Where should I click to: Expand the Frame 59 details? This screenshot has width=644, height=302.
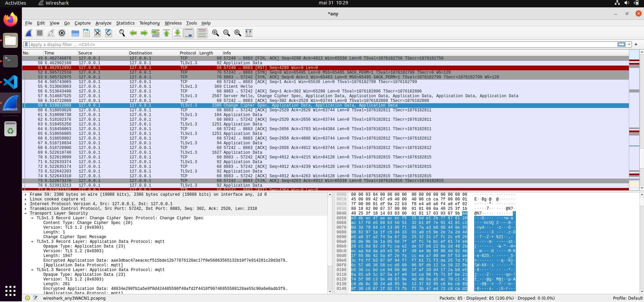[26, 194]
